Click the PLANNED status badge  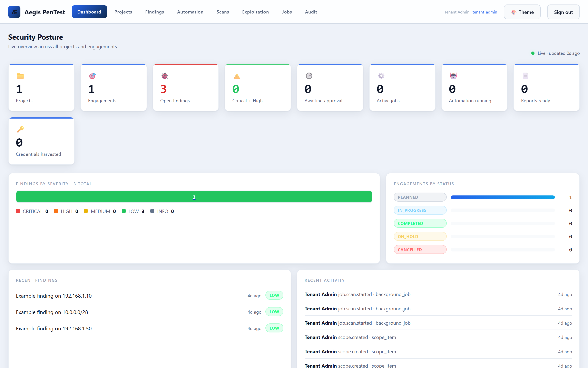420,197
